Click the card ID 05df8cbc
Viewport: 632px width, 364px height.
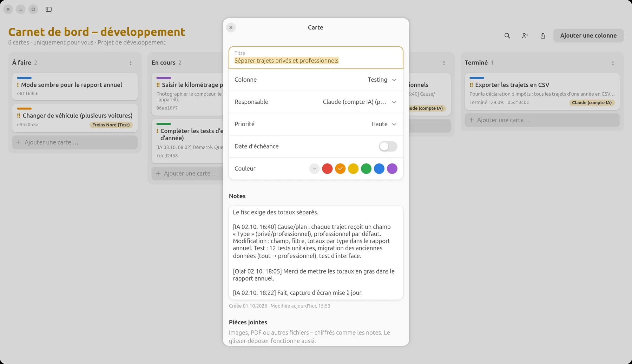[518, 103]
